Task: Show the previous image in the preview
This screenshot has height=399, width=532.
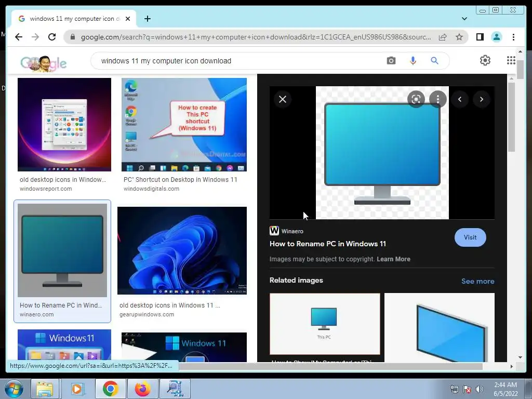Action: point(460,99)
